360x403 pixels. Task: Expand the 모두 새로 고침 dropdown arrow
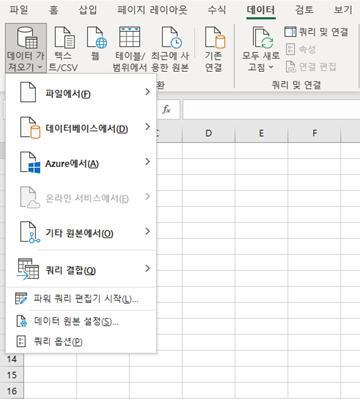click(x=271, y=67)
